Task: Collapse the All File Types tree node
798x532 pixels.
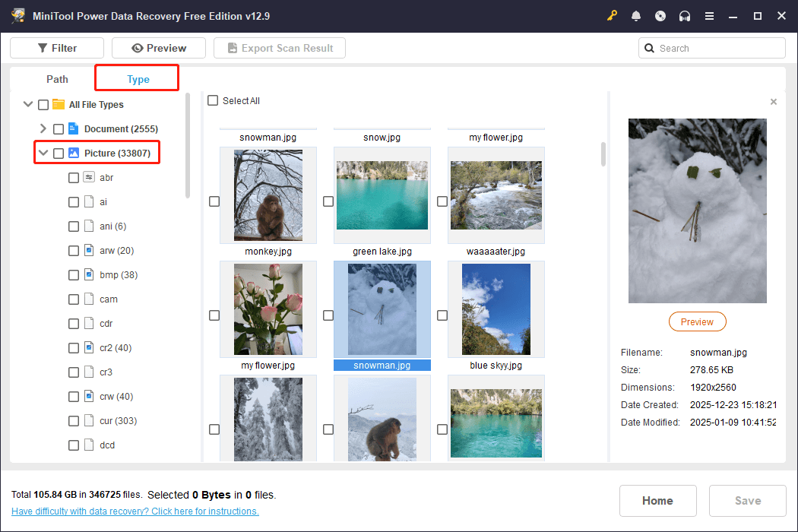Action: tap(28, 104)
